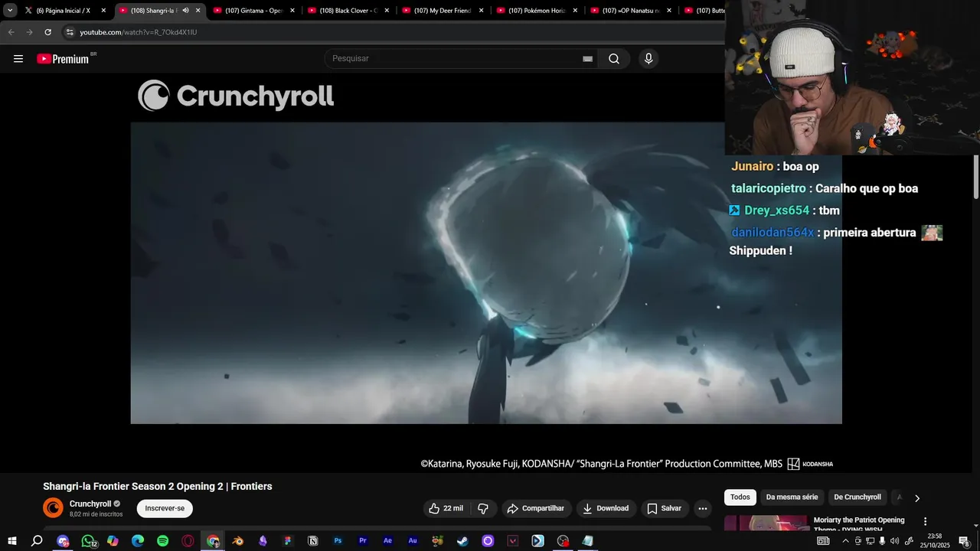Click the video title Shangri-la Frontier Season 2
980x551 pixels.
157,487
